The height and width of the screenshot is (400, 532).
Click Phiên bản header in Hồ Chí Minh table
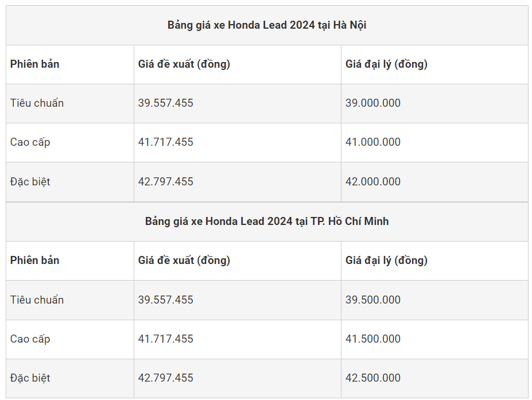[x=35, y=261]
